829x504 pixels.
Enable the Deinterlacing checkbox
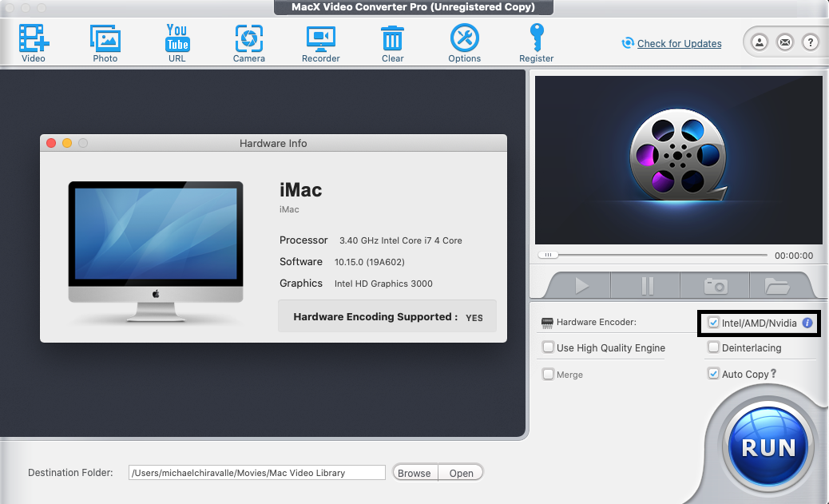(x=713, y=347)
